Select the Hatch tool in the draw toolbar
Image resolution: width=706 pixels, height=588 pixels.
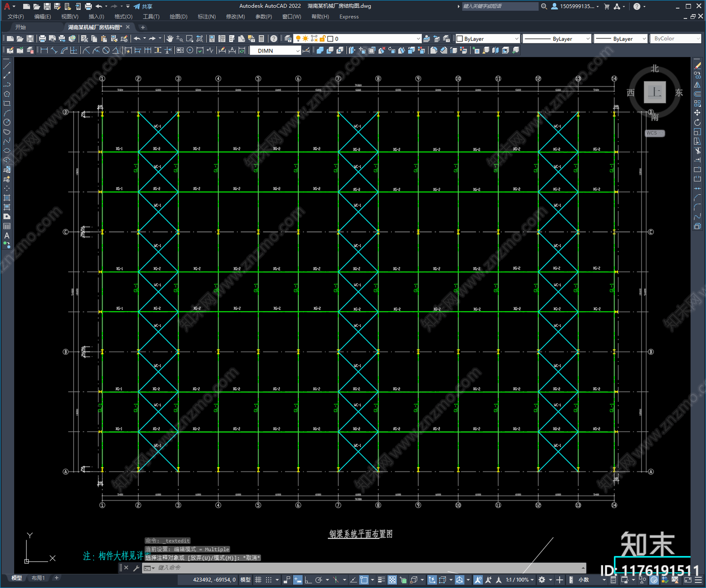click(7, 198)
